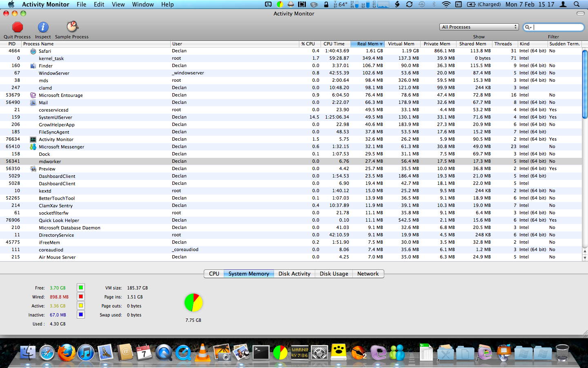Open the filter search magnifier dropdown
The height and width of the screenshot is (368, 588).
[528, 27]
